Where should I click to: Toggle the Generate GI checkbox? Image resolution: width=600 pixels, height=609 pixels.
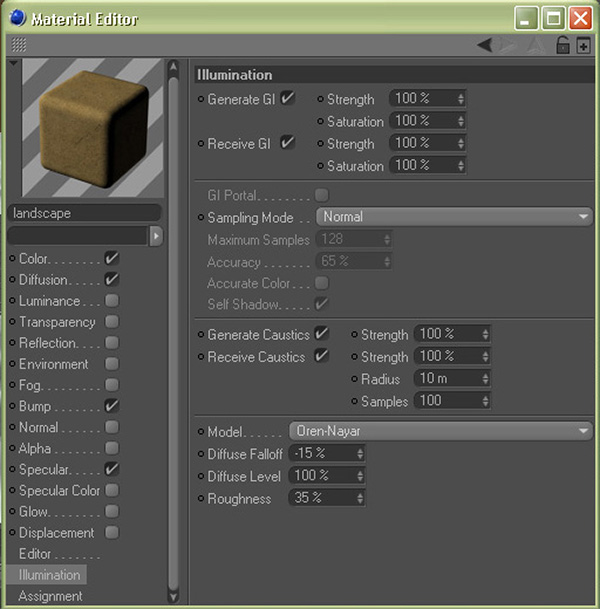(288, 99)
